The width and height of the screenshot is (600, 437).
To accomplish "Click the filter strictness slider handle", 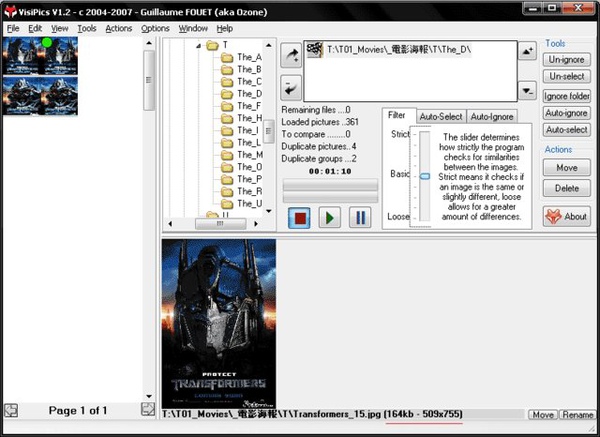I will click(425, 176).
